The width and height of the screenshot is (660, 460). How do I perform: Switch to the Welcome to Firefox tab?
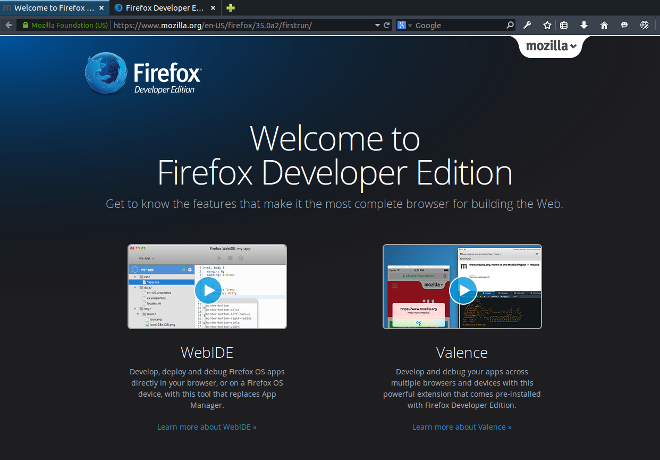[x=54, y=8]
